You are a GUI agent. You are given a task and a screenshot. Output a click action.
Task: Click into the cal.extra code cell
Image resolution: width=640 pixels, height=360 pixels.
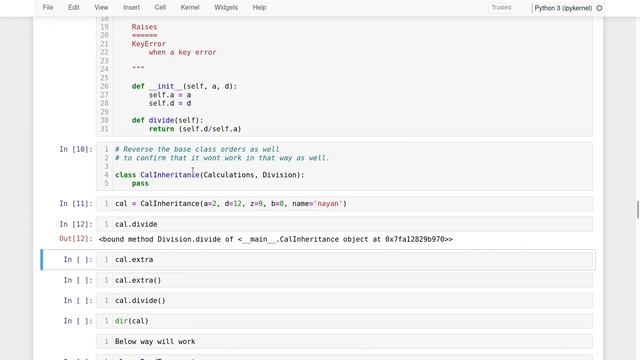(x=344, y=260)
